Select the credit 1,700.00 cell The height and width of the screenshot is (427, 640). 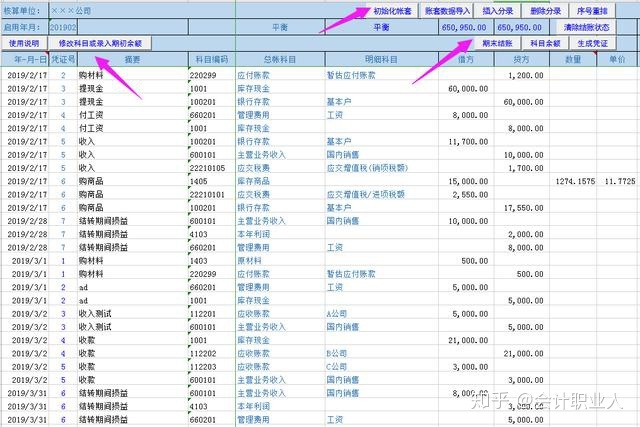[x=521, y=168]
